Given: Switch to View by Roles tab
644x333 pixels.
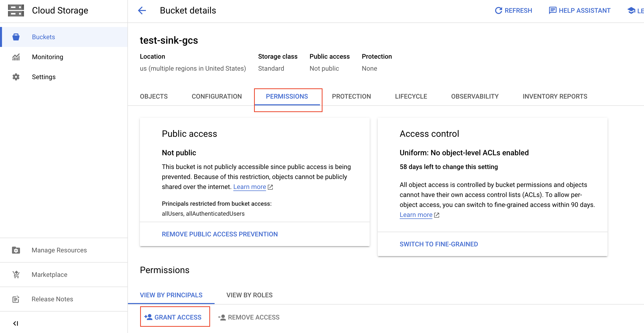Looking at the screenshot, I should (250, 295).
